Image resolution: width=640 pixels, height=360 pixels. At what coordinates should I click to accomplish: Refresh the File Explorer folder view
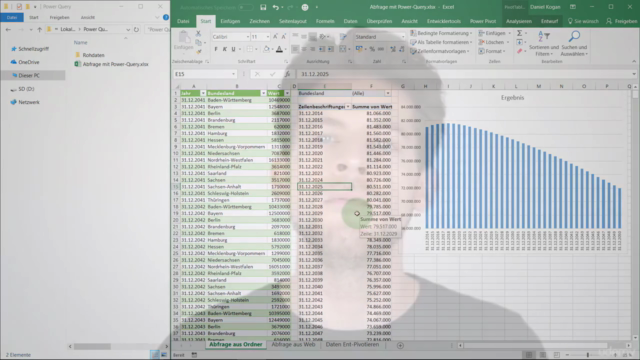136,29
